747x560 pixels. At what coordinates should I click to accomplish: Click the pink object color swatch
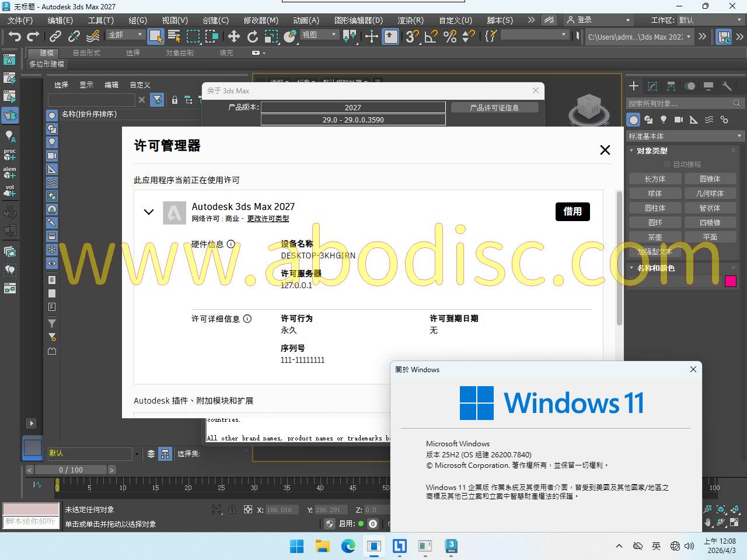click(x=730, y=281)
